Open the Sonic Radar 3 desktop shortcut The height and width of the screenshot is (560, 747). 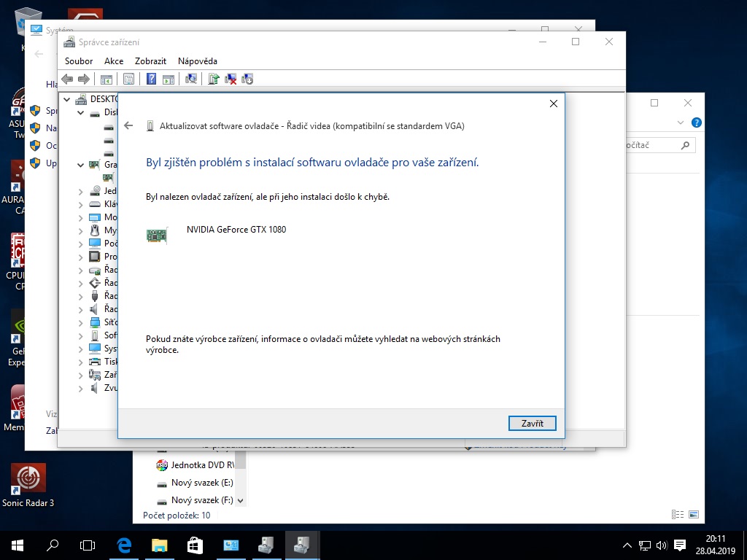pyautogui.click(x=28, y=485)
